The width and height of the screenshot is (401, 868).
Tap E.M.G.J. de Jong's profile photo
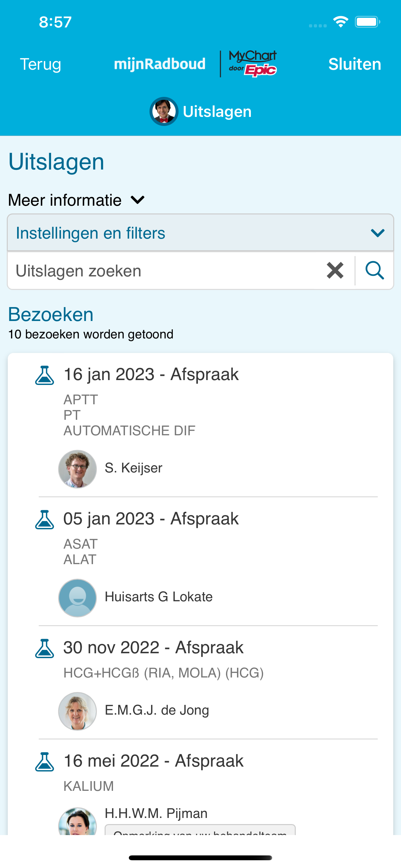77,711
